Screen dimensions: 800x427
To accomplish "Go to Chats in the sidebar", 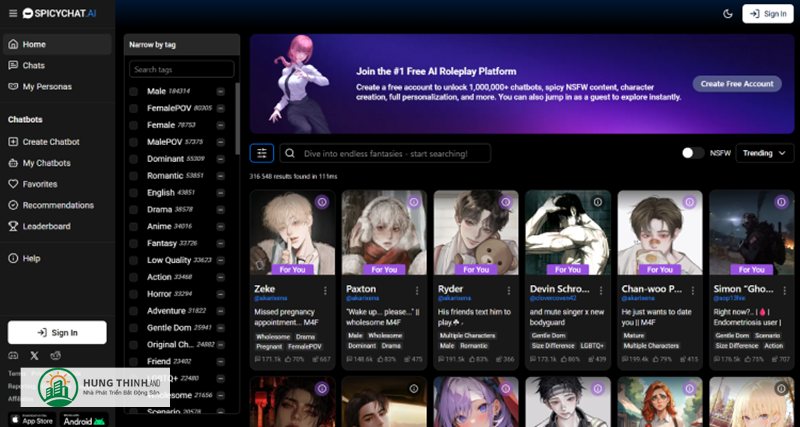I will tap(34, 65).
